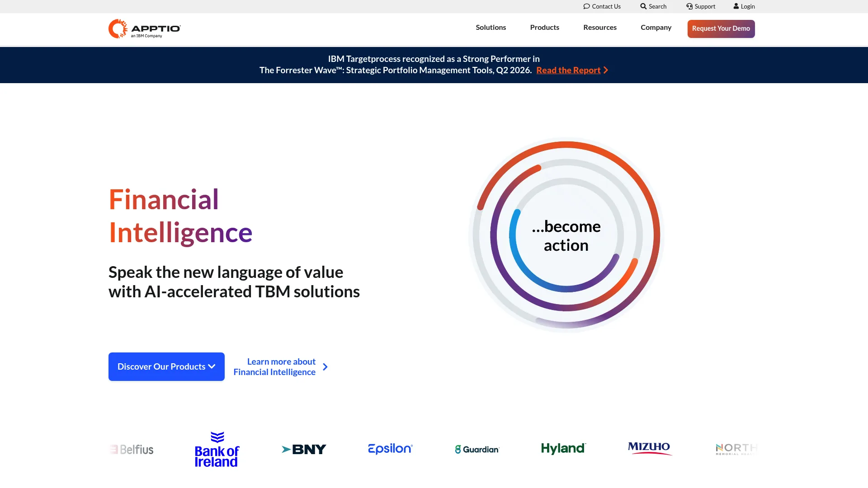
Task: Click the Search magnifier icon
Action: coord(643,6)
